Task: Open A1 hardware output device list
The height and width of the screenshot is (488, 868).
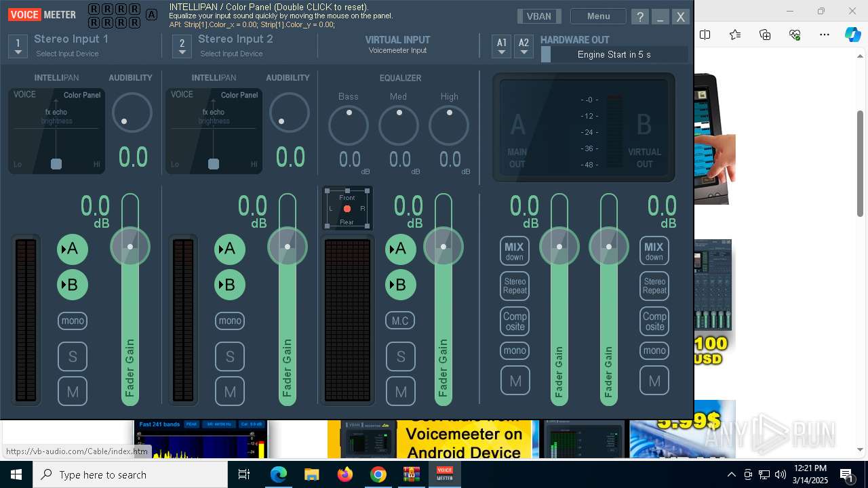Action: tap(502, 45)
